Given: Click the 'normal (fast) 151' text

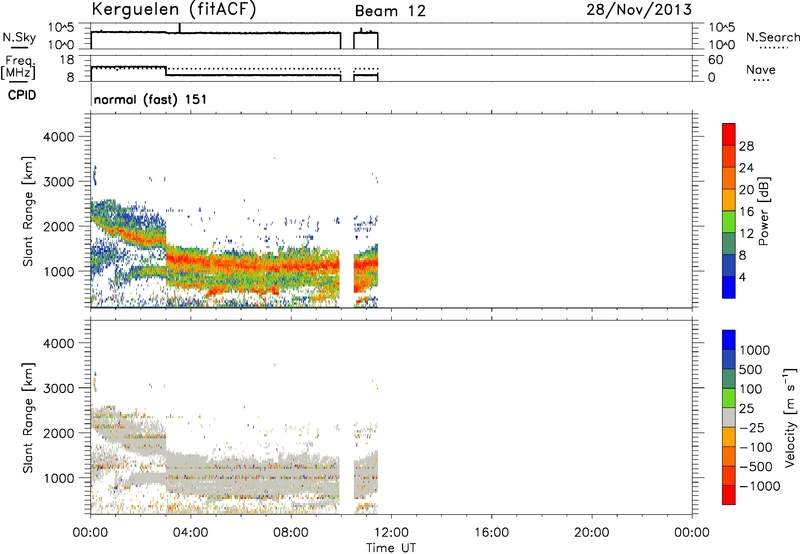Looking at the screenshot, I should (x=151, y=99).
